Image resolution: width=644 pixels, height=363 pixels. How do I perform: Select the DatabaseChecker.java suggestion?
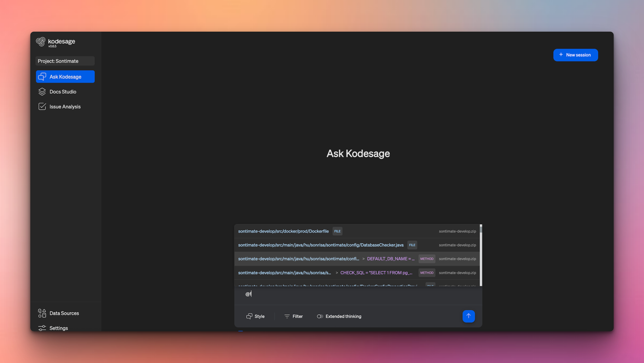[320, 245]
